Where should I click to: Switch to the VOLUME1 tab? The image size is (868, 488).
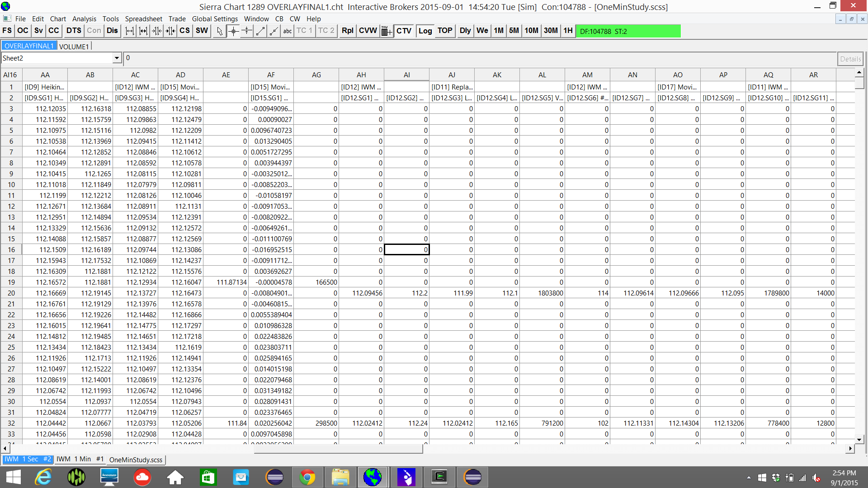[x=74, y=46]
